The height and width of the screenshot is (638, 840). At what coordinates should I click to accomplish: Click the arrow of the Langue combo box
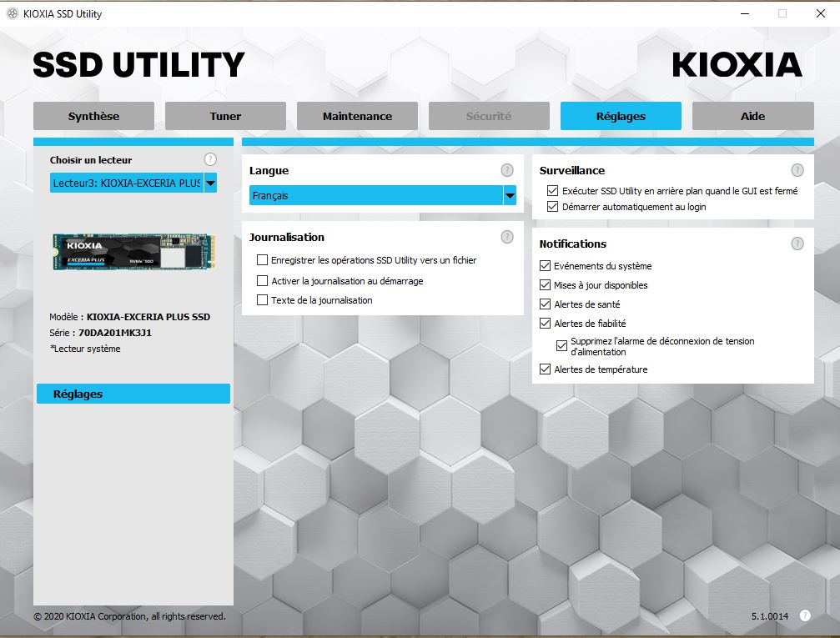[x=509, y=196]
